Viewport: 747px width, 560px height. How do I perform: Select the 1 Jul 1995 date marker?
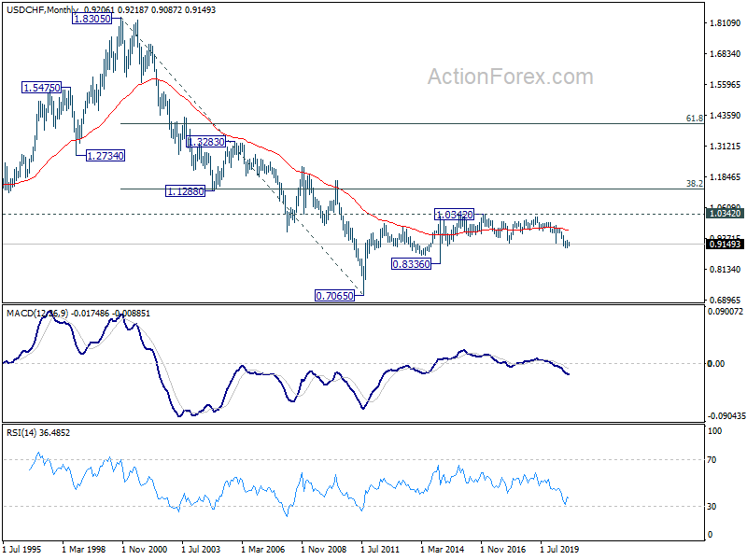[x=27, y=550]
